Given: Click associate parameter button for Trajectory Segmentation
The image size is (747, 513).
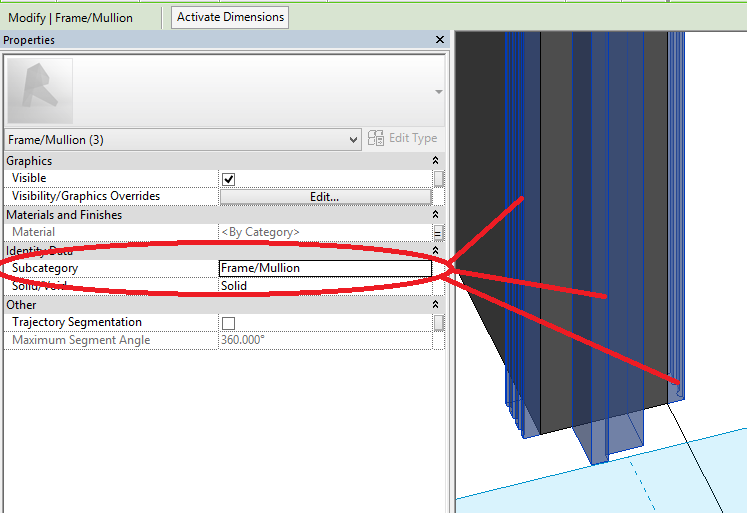Looking at the screenshot, I should pos(438,322).
